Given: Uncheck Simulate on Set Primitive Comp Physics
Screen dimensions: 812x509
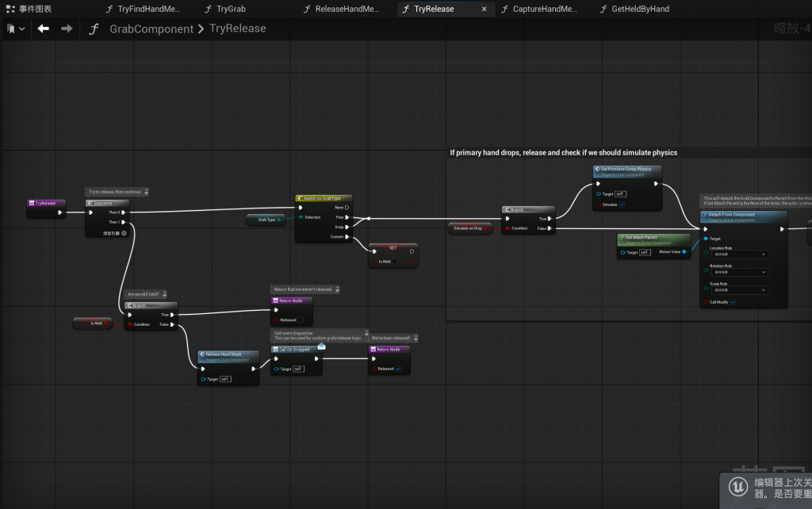Looking at the screenshot, I should tap(621, 205).
